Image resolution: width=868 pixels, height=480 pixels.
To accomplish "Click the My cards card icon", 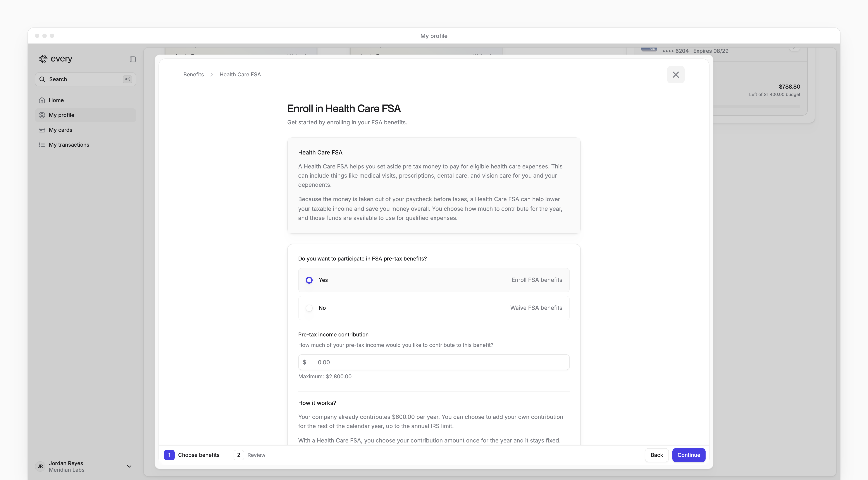I will pyautogui.click(x=42, y=130).
